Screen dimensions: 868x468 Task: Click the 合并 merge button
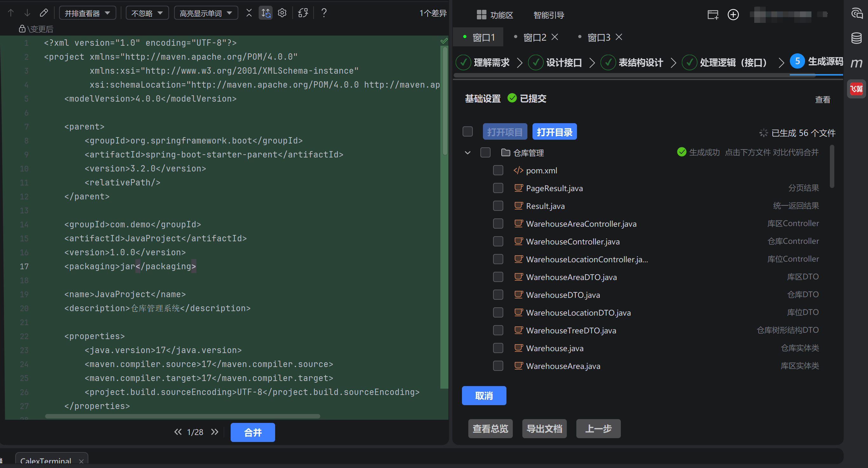(253, 432)
